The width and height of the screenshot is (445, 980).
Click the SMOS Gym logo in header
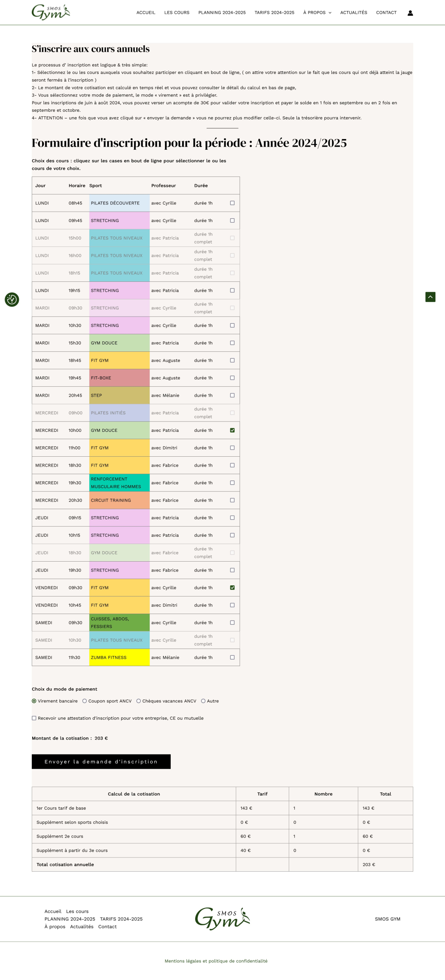(51, 12)
